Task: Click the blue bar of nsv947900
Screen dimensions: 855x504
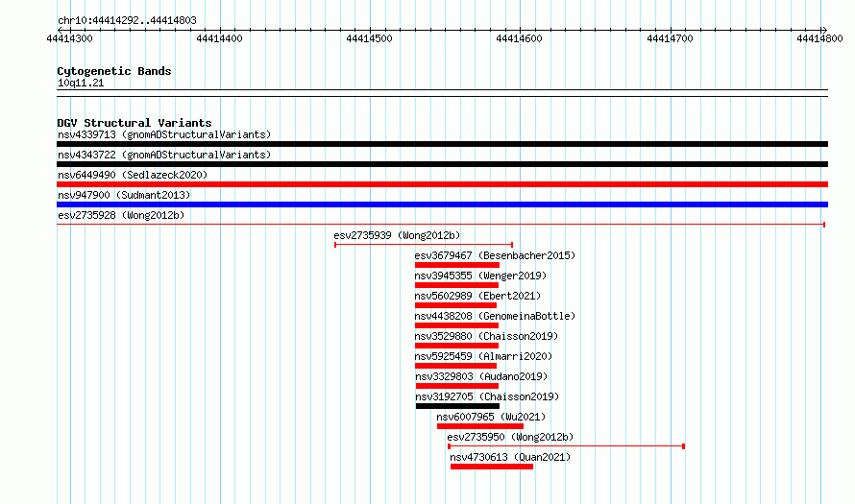Action: (442, 204)
